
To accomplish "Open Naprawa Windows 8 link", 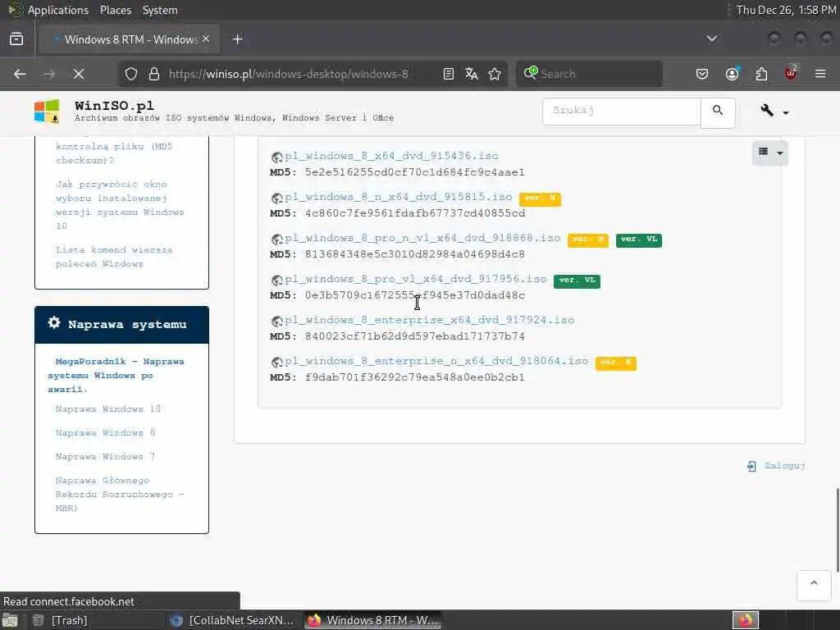I will pyautogui.click(x=106, y=433).
